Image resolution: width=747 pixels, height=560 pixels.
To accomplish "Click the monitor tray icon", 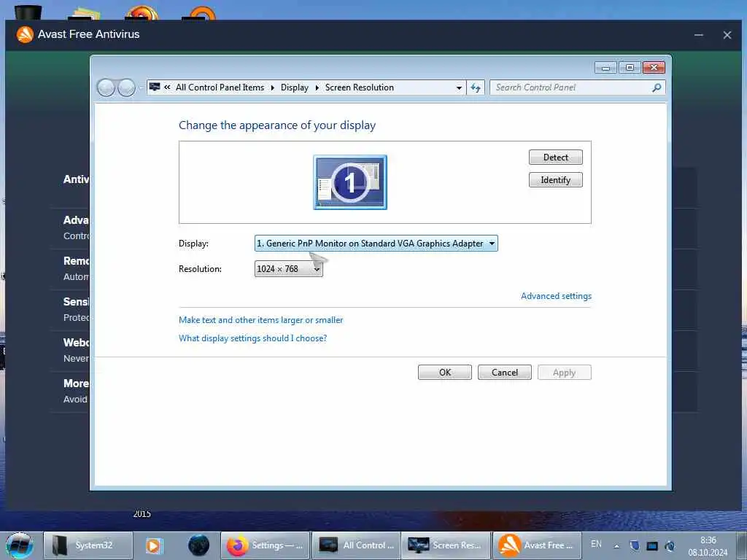I will coord(652,545).
